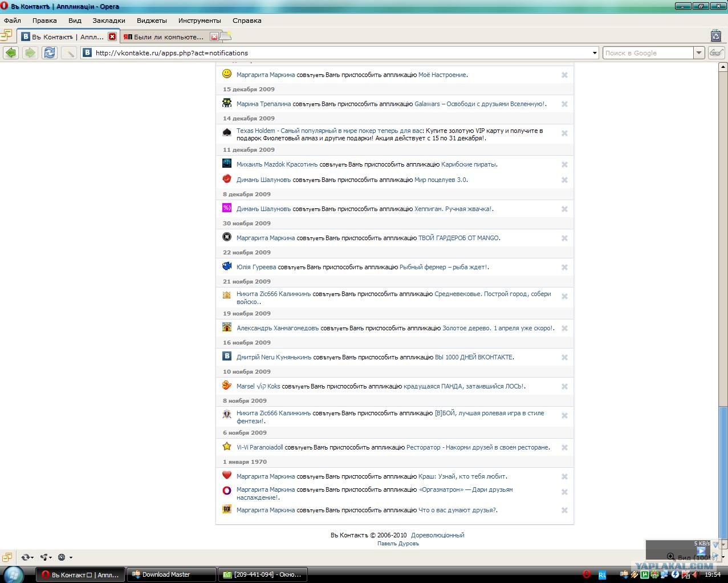Close the Были ли компьюте... tab
The height and width of the screenshot is (583, 728).
[214, 37]
